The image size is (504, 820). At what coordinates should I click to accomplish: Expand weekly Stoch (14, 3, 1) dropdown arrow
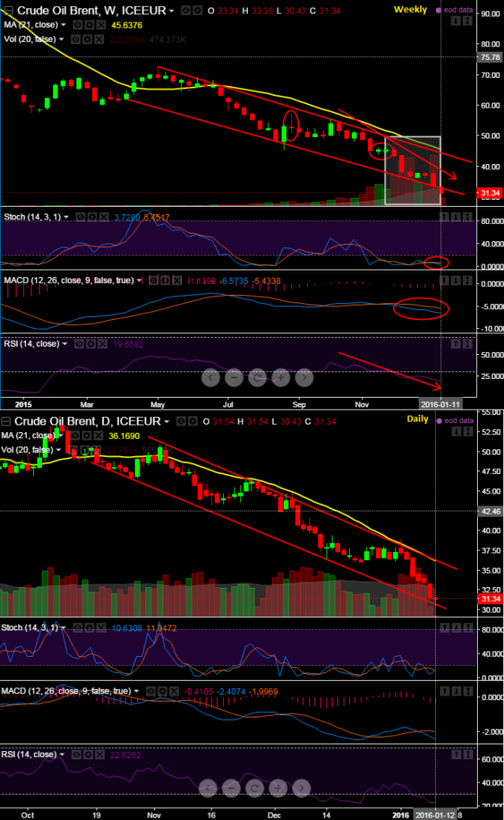pos(67,217)
